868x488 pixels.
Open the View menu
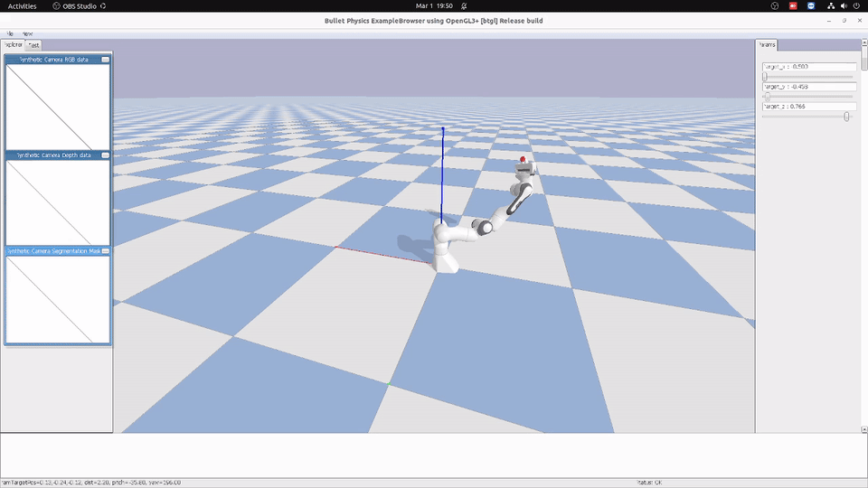[x=27, y=33]
